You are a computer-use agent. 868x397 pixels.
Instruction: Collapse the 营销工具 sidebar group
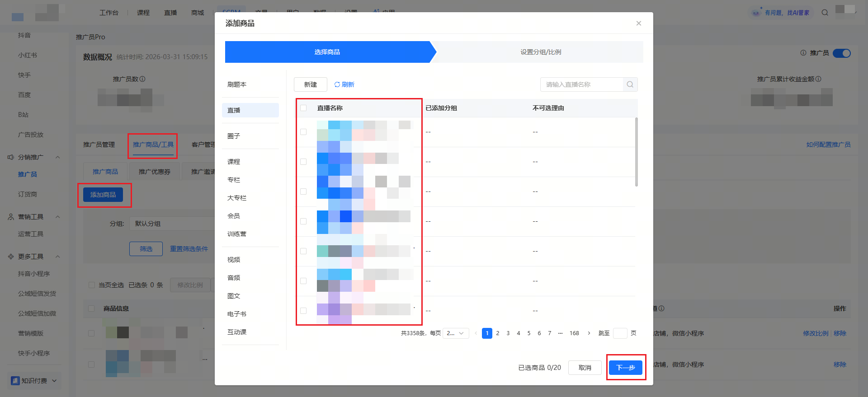tap(57, 217)
